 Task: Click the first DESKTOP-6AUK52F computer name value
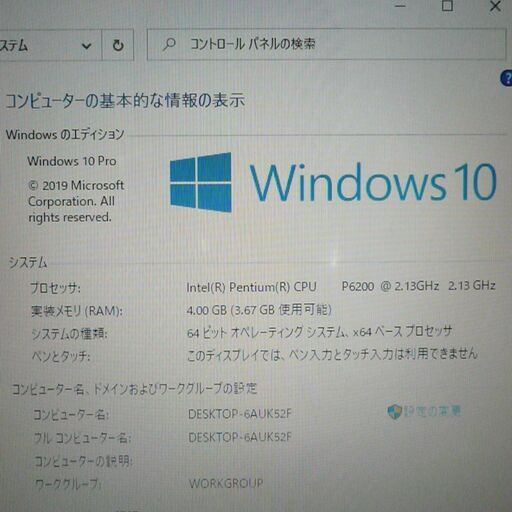click(240, 414)
